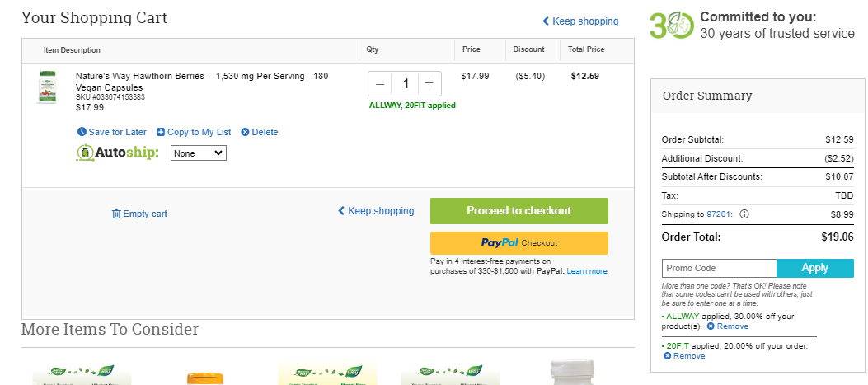Apply the promo code
Screen dimensions: 868x385
[815, 268]
